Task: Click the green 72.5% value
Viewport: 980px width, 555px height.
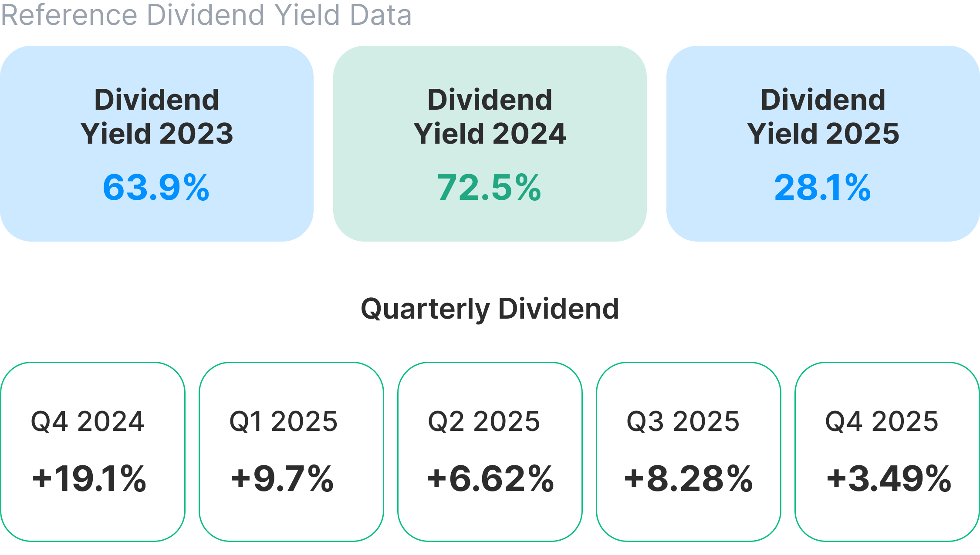Action: (490, 188)
